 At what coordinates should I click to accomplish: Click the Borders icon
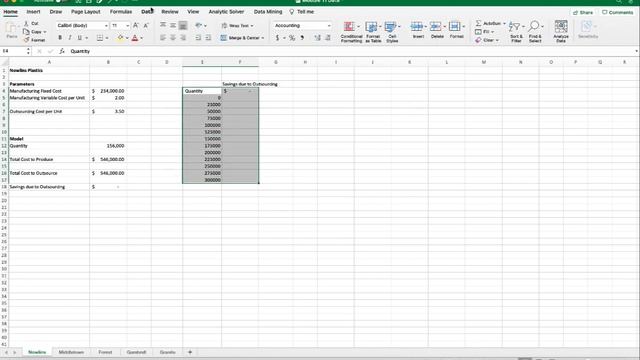click(100, 38)
